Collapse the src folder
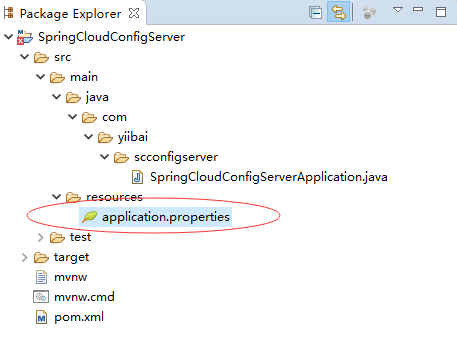457x362 pixels. [24, 57]
